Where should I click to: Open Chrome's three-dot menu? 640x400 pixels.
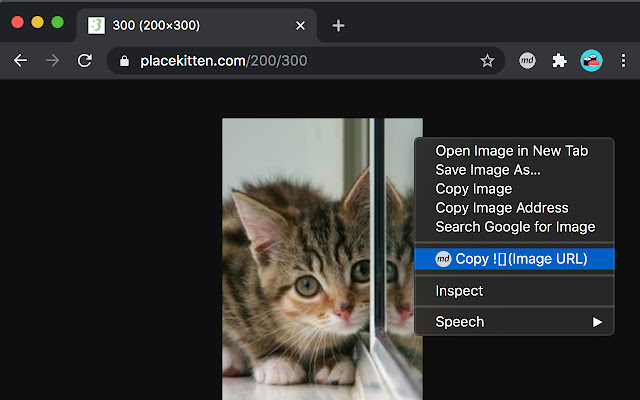(x=623, y=61)
